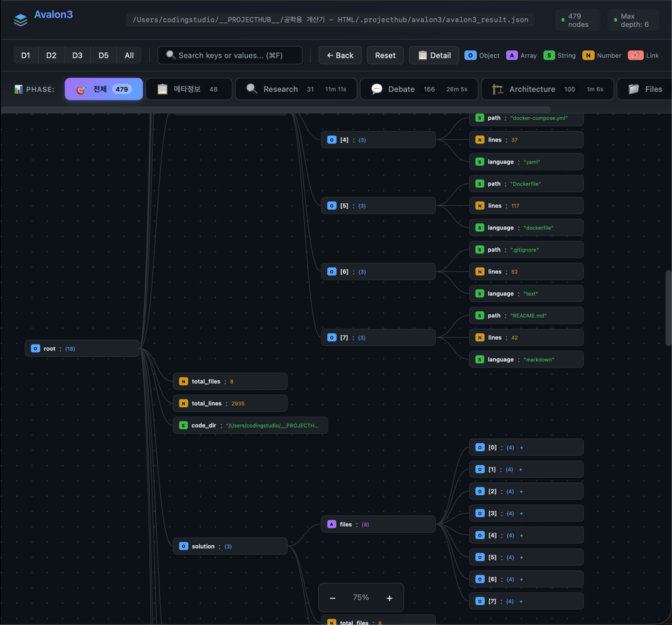The height and width of the screenshot is (625, 672).
Task: Click the Link type legend icon
Action: tap(635, 55)
